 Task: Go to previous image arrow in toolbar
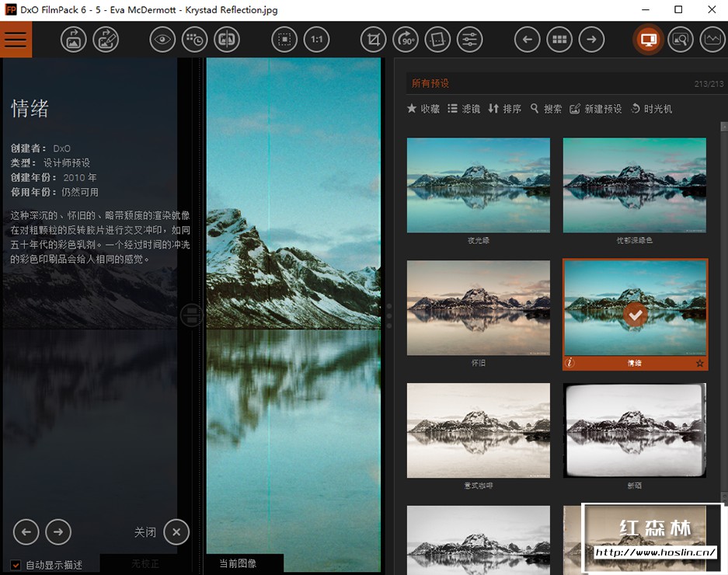click(x=528, y=40)
